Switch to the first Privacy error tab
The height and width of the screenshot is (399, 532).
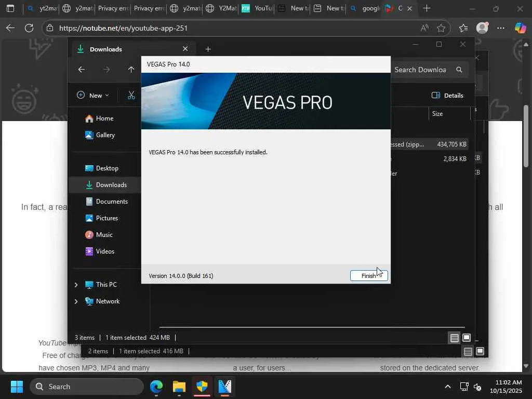[112, 8]
